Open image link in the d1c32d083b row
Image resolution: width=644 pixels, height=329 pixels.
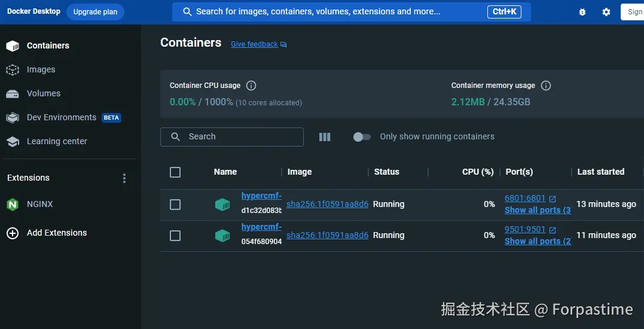pos(327,204)
